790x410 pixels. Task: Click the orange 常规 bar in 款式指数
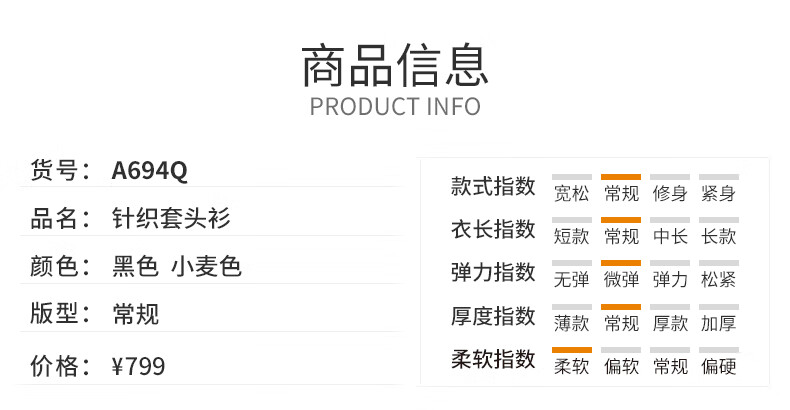coord(621,177)
